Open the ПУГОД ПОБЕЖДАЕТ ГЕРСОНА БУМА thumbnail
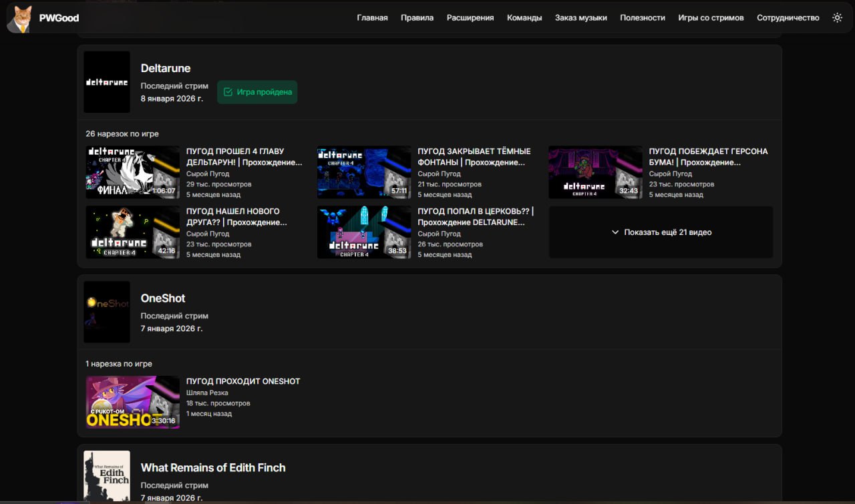 pyautogui.click(x=595, y=172)
